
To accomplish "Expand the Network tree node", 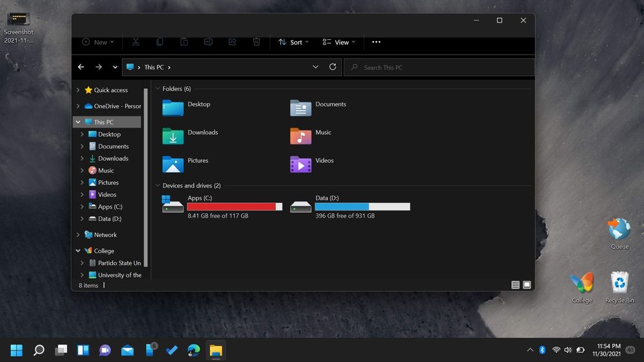I will tap(78, 234).
